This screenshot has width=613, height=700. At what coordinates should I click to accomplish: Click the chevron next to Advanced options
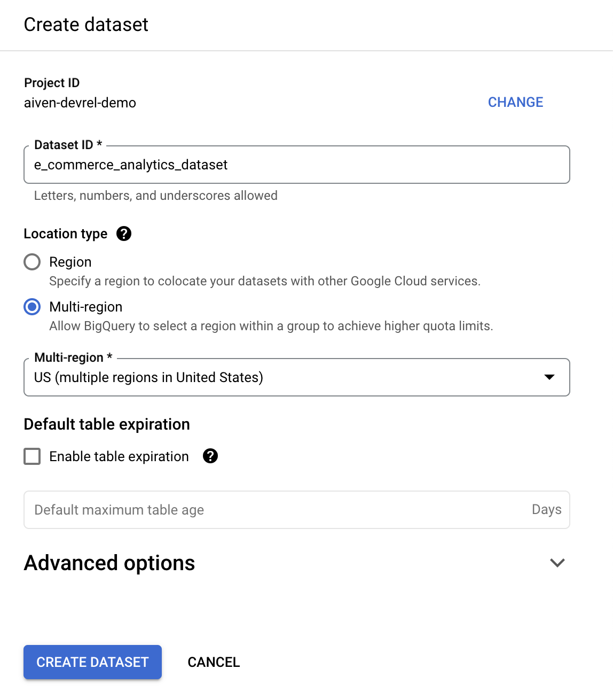click(557, 563)
